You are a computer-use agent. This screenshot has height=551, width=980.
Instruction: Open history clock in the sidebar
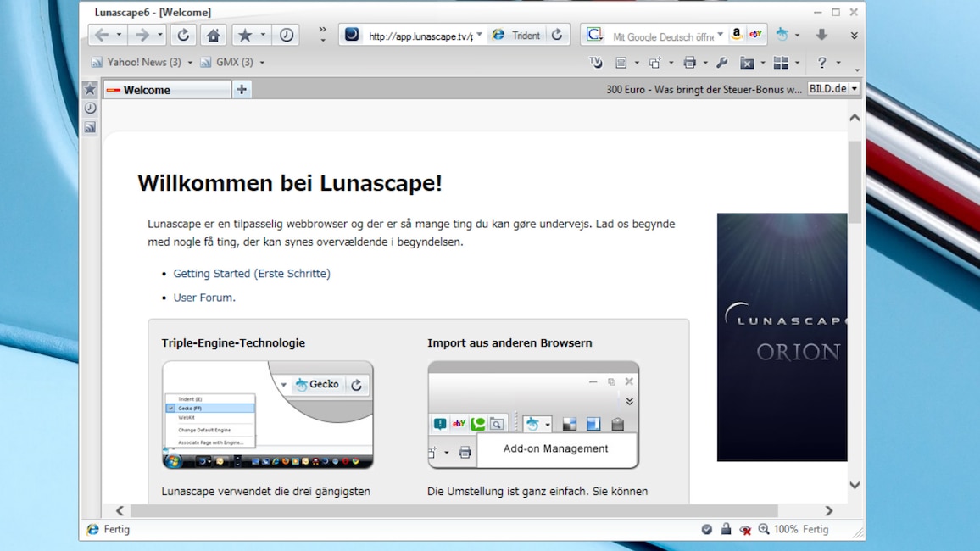pos(90,108)
